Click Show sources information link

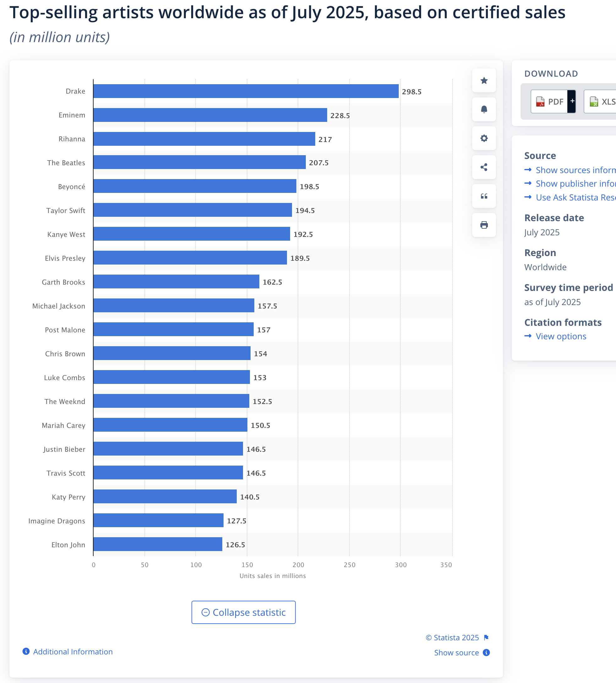point(575,170)
